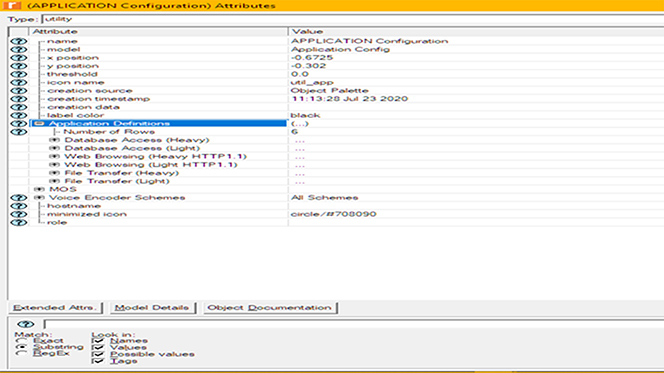Toggle the Names look-in checkbox
Screen dimensions: 664x373
tap(98, 340)
